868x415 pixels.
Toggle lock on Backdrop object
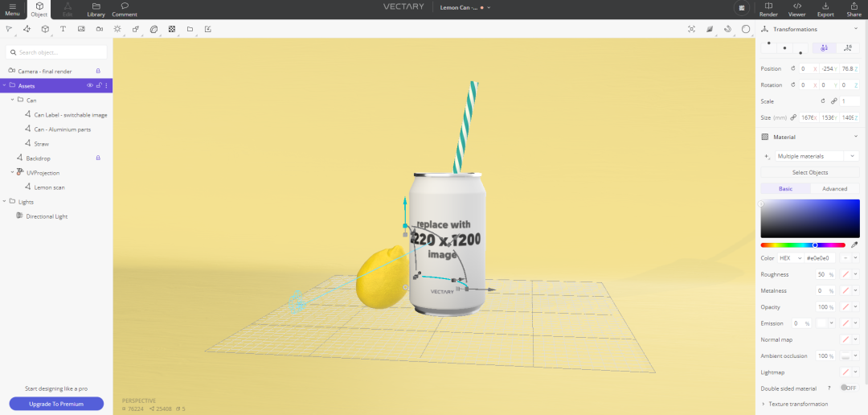point(98,158)
